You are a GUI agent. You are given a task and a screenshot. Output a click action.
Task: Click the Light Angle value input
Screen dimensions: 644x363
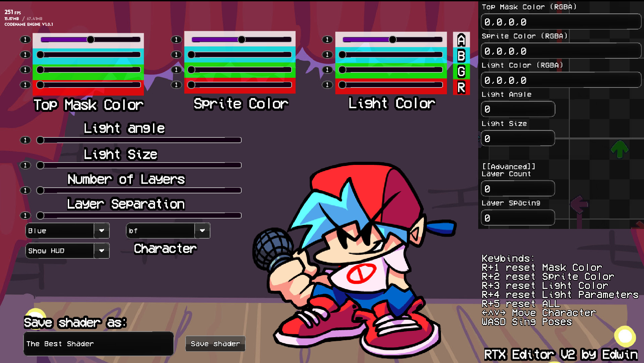[x=518, y=109]
